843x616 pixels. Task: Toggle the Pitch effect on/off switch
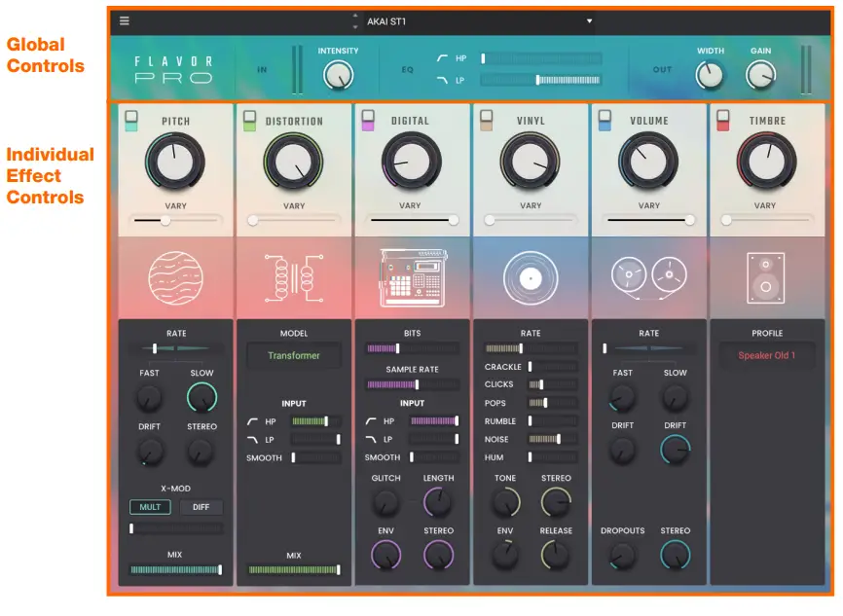click(131, 121)
